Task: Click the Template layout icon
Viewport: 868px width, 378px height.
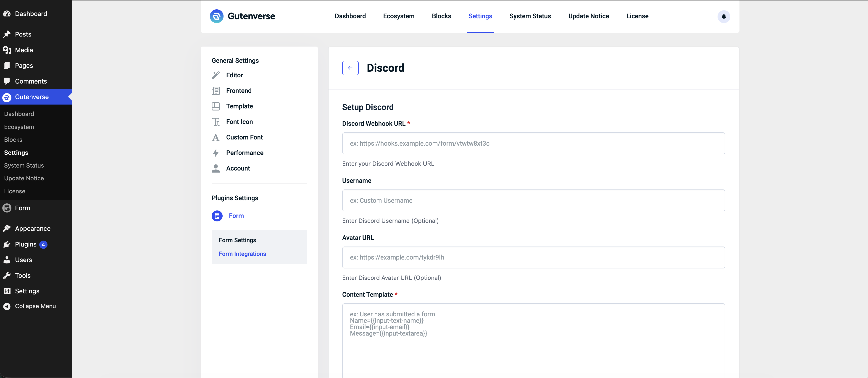Action: point(216,106)
